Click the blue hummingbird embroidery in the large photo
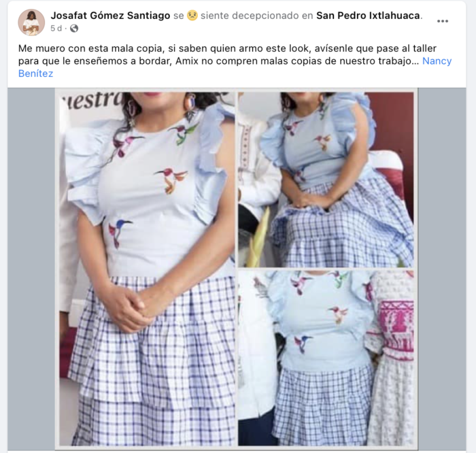Image resolution: width=476 pixels, height=453 pixels. (x=119, y=232)
